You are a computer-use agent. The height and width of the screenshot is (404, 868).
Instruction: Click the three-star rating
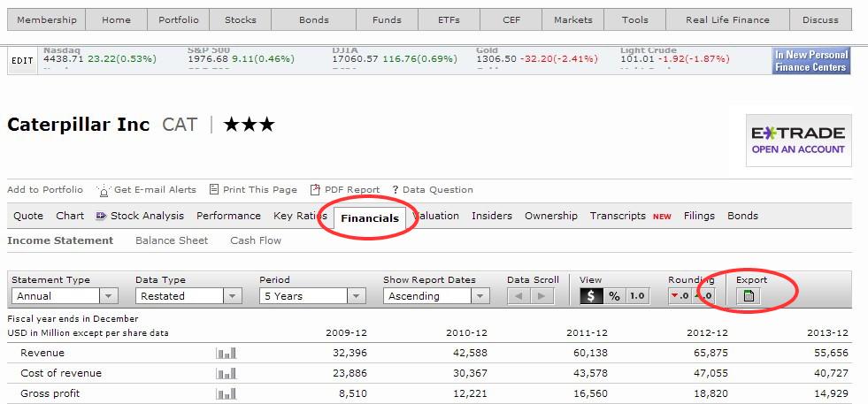tap(250, 125)
